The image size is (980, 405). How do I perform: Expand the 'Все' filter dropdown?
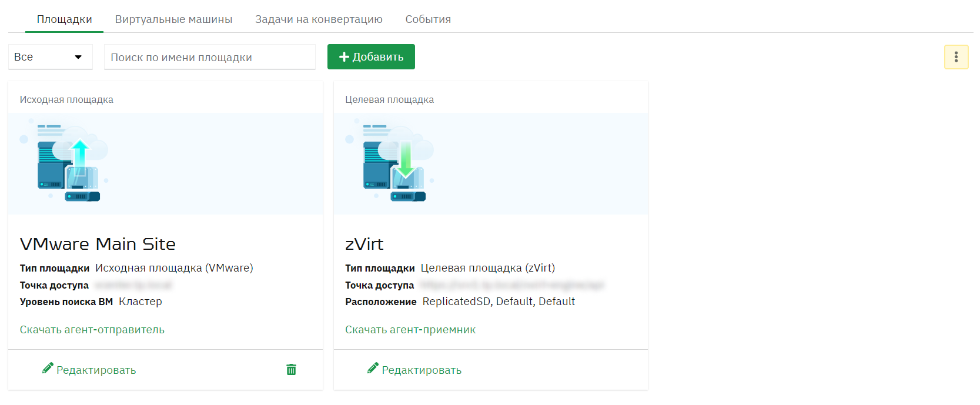pyautogui.click(x=51, y=57)
